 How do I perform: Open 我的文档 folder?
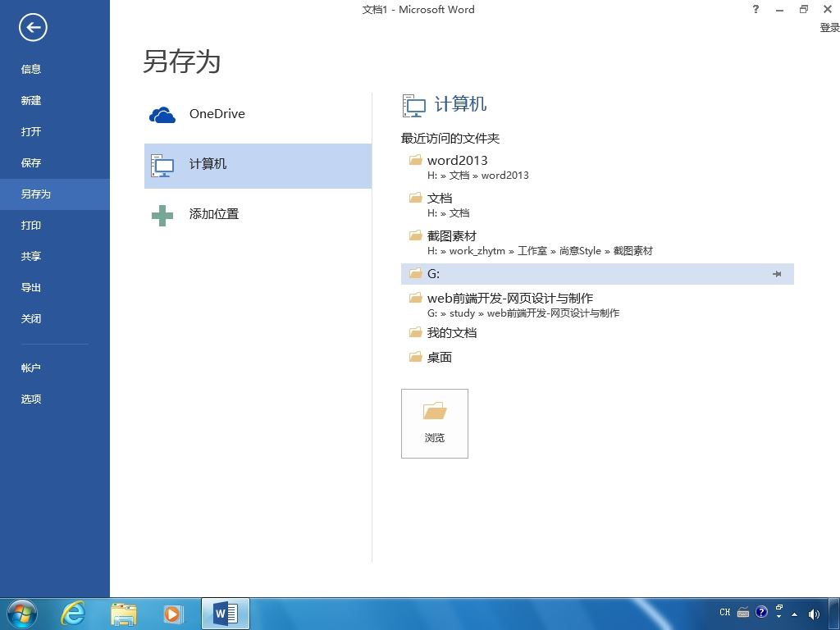tap(452, 333)
